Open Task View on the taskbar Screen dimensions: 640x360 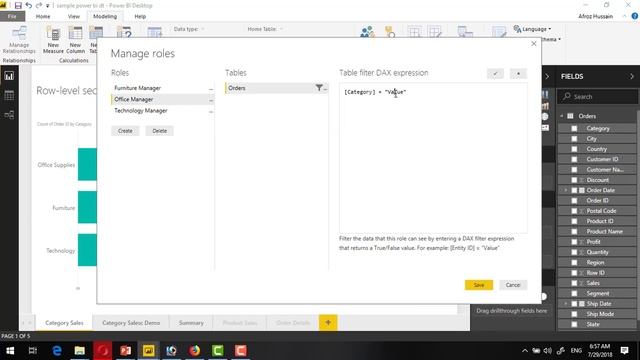tap(33, 351)
